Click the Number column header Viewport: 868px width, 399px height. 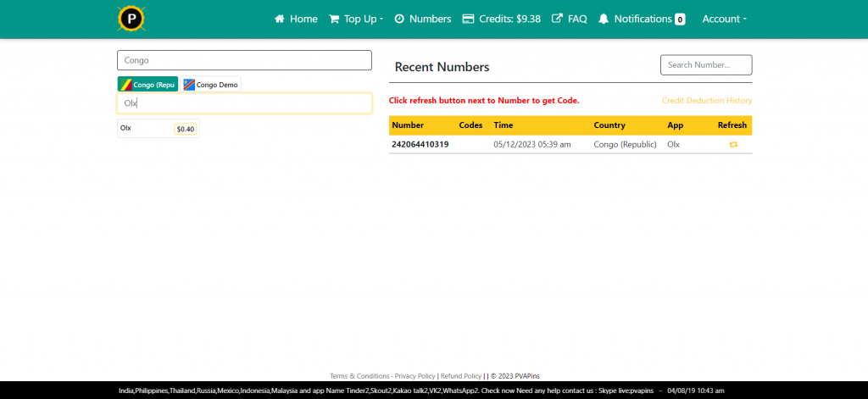tap(408, 125)
